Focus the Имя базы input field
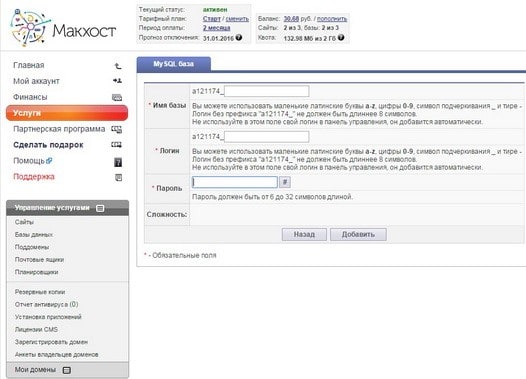 267,91
